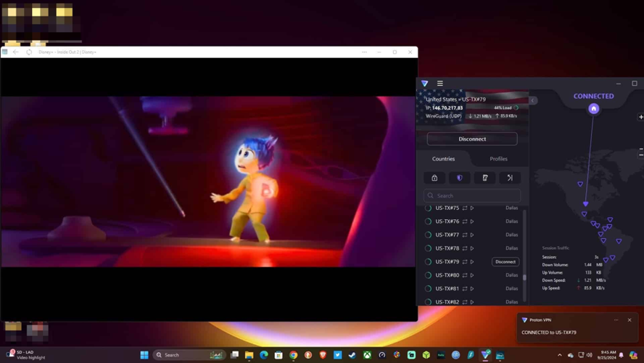Collapse the server sidebar with chevron arrow
The height and width of the screenshot is (363, 644).
[x=532, y=100]
